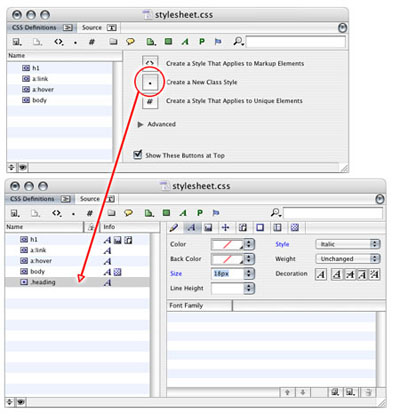Click Create Style for Unique Elements # button
Screen dimensions: 400x420
(x=150, y=101)
